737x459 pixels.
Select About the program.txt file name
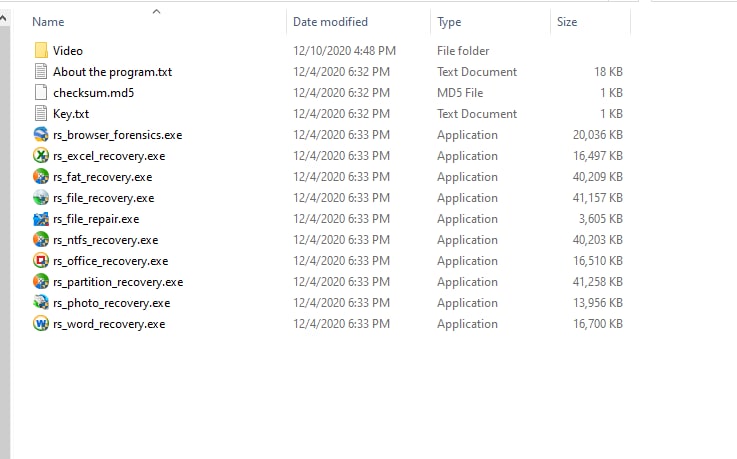pyautogui.click(x=112, y=72)
